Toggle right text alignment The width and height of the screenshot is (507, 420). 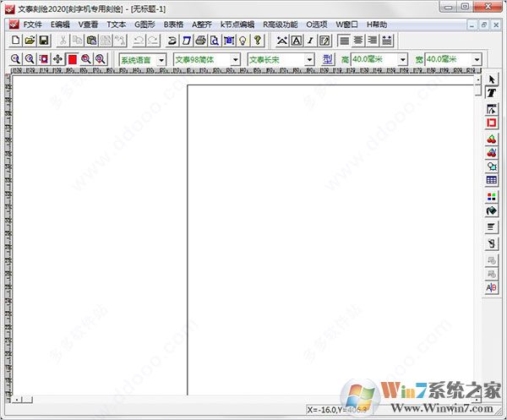(x=373, y=41)
